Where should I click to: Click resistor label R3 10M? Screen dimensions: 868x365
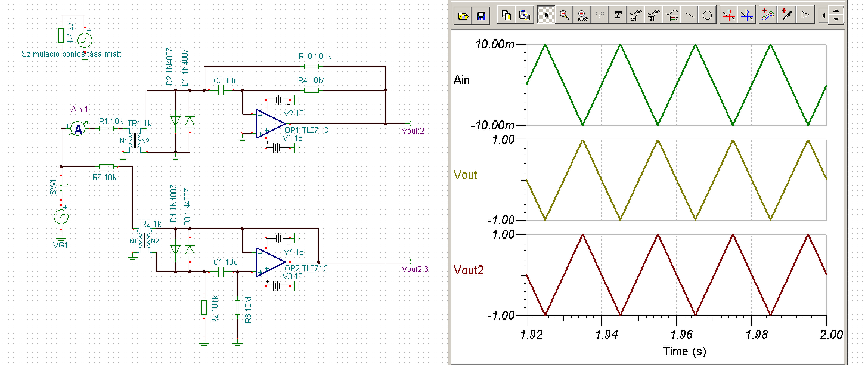(x=247, y=310)
